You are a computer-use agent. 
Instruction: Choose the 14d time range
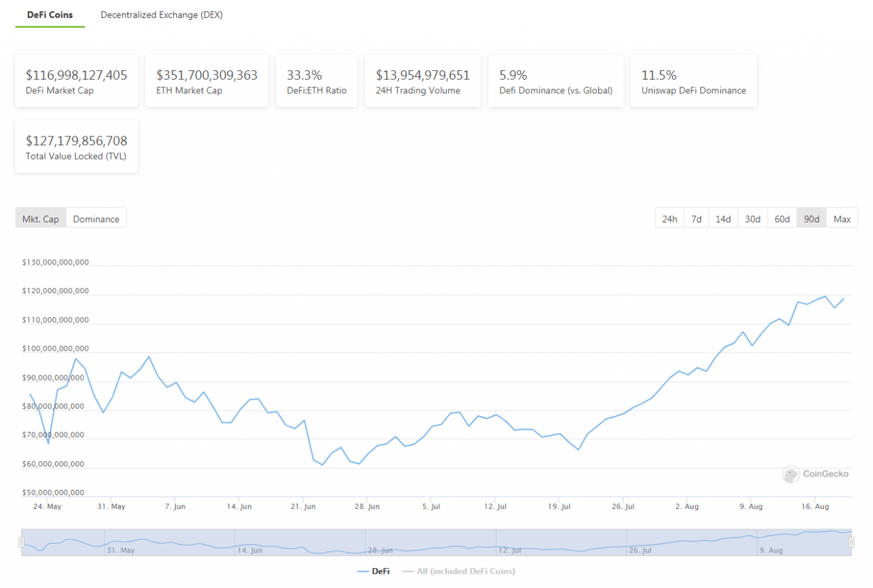click(723, 219)
